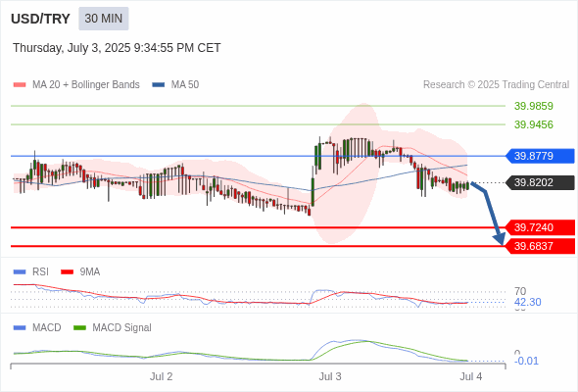
Task: Click the RSI 70 level label
Action: pos(520,291)
